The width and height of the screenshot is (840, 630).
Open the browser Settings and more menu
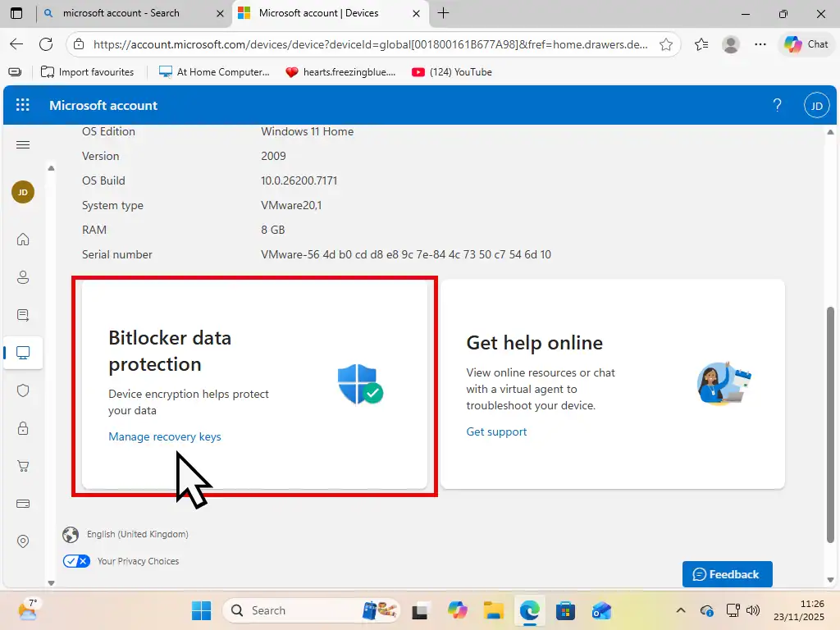point(760,44)
